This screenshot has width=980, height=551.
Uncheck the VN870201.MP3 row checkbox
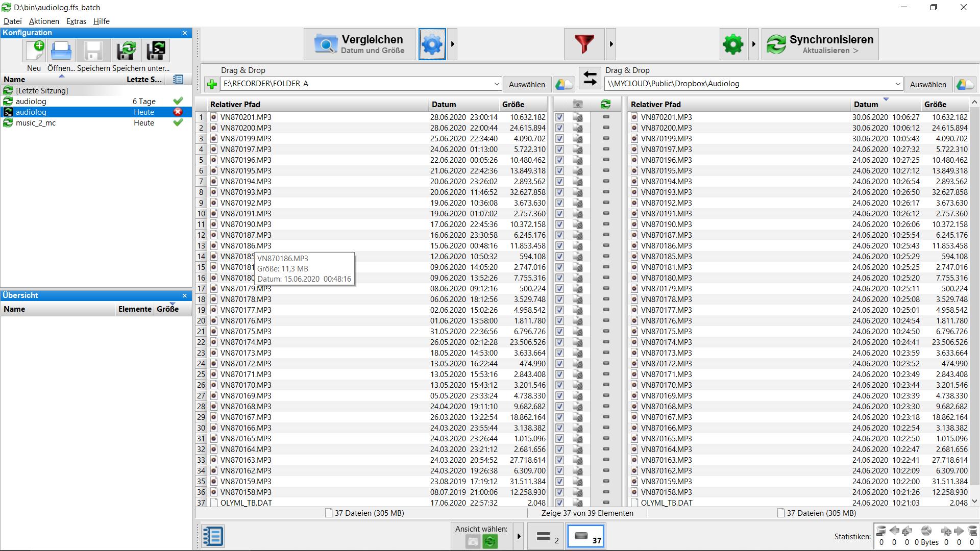tap(560, 117)
